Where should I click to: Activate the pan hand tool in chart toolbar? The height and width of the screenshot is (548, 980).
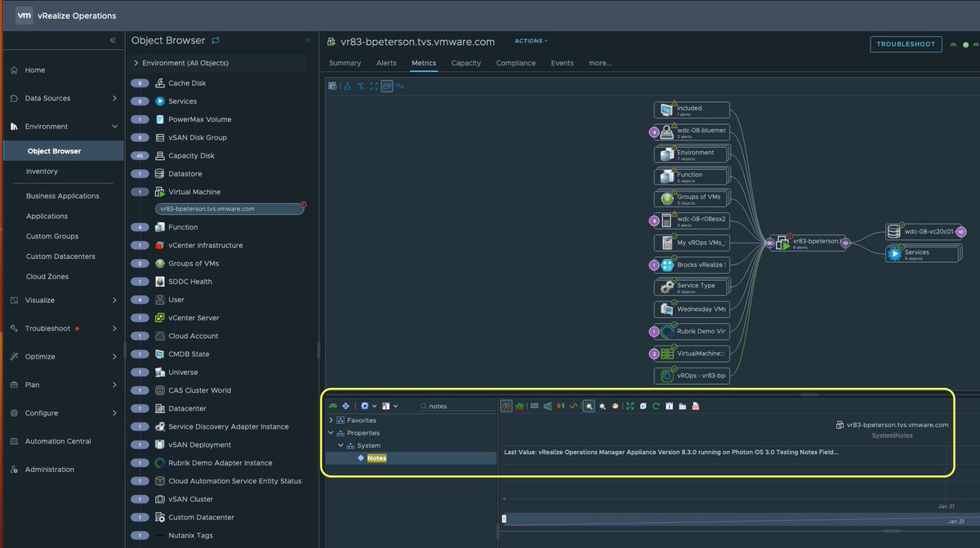coord(615,406)
